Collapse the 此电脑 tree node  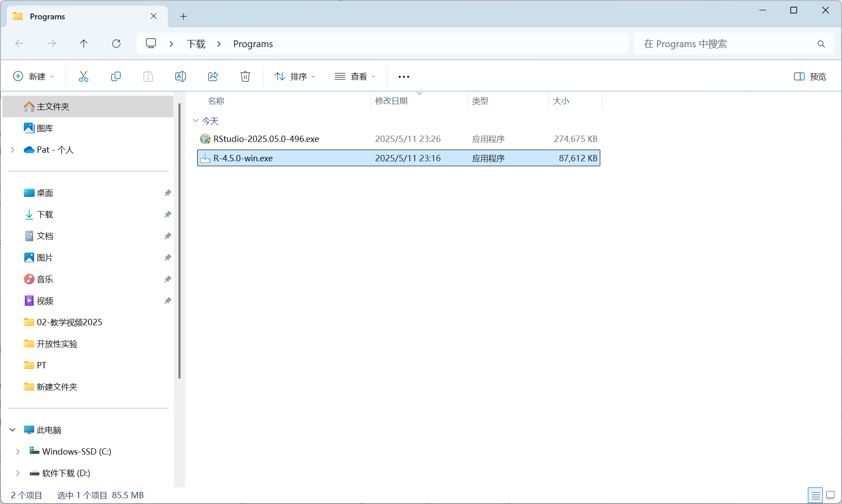coord(13,430)
